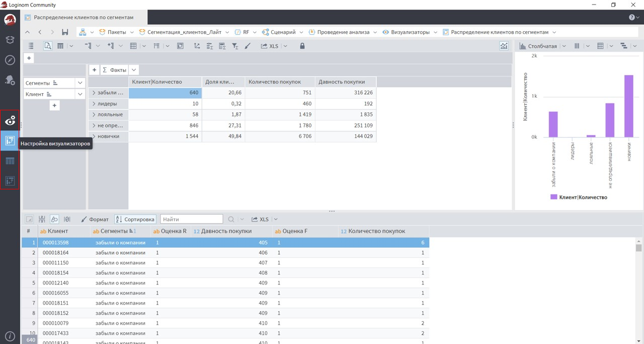Screen dimensions: 644x344
Task: Open the Сегменты dimension dropdown
Action: (x=80, y=83)
